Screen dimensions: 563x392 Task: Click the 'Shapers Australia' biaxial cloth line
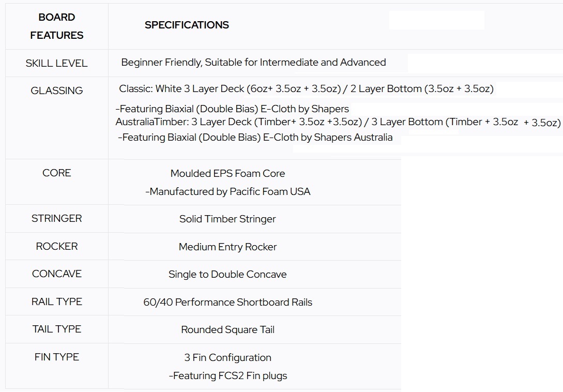tap(255, 138)
